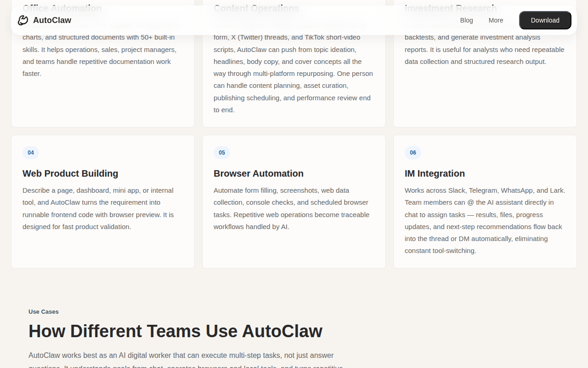588x368 pixels.
Task: Click the AutoClaw logo icon
Action: click(x=23, y=20)
